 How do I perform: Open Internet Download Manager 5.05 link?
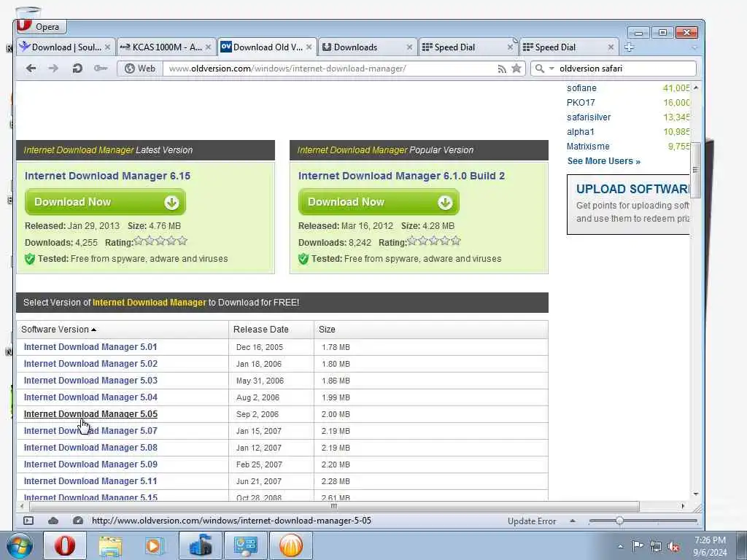[90, 414]
